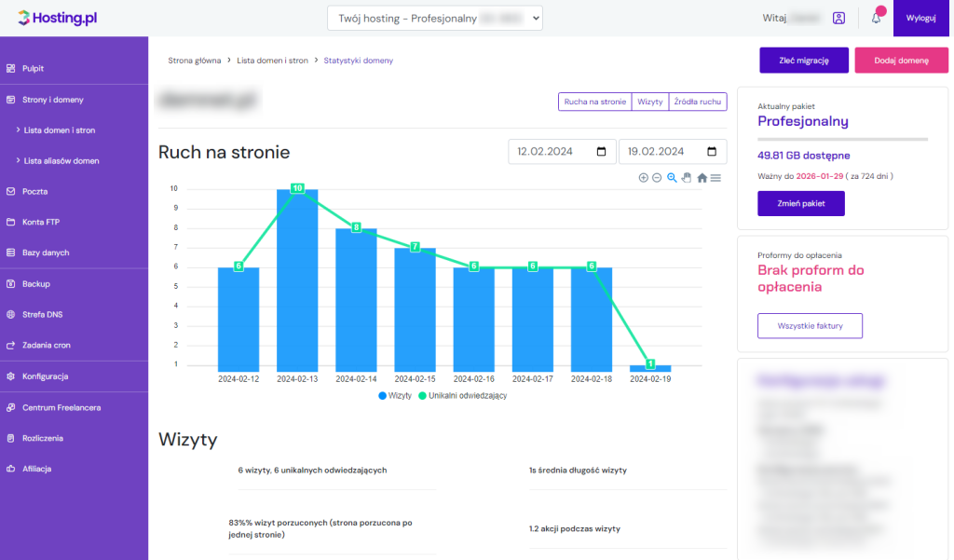Reset chart zoom with home icon
954x560 pixels.
702,178
